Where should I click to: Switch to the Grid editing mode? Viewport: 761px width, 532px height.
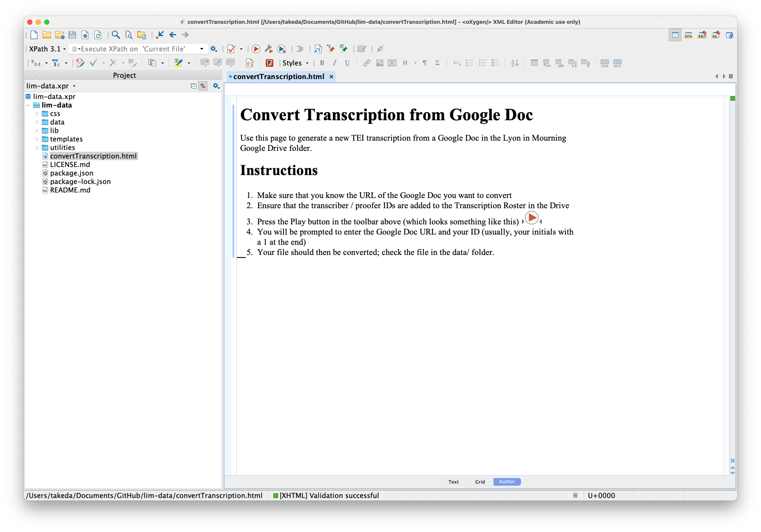(x=480, y=481)
